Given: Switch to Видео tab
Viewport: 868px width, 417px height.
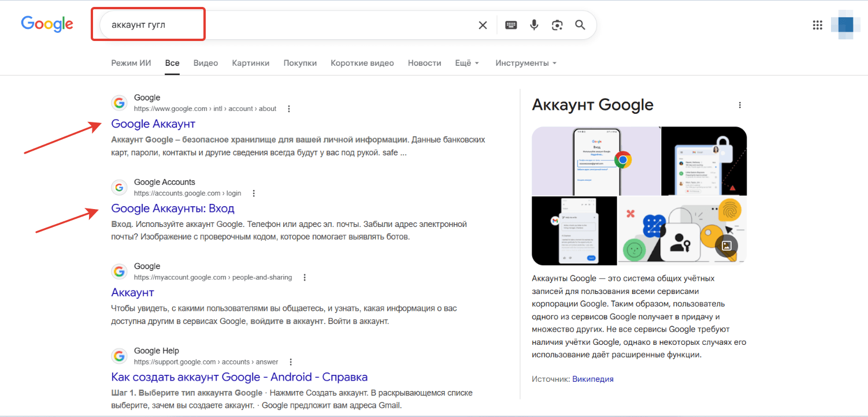Looking at the screenshot, I should (x=206, y=63).
